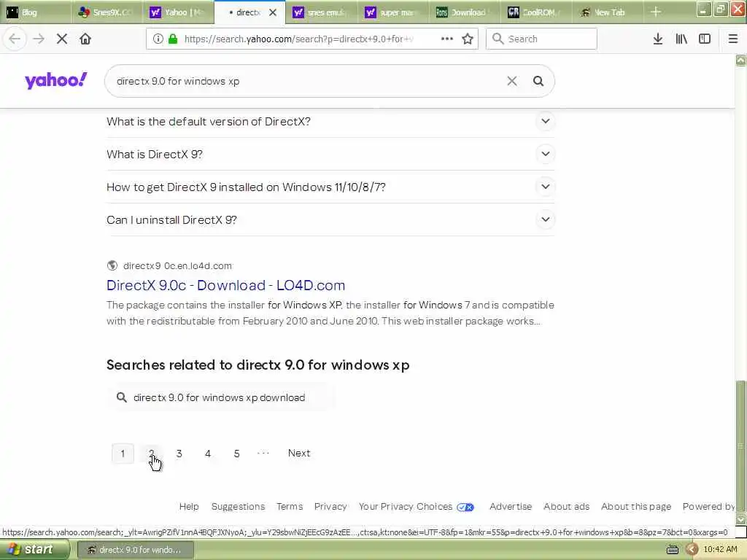Switch to the Snes9X tab
The image size is (747, 560).
click(x=107, y=12)
